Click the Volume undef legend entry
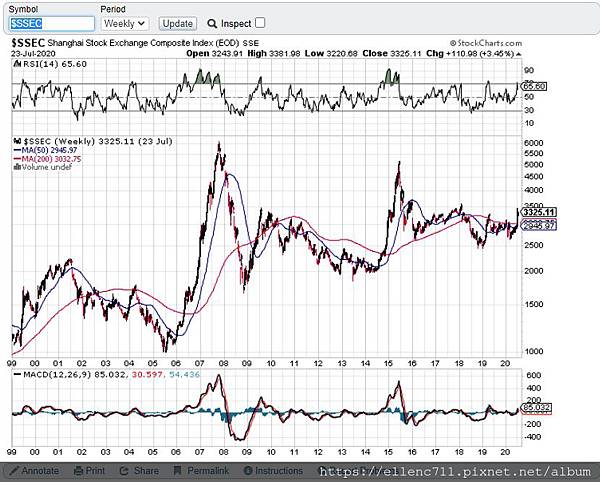 42,167
